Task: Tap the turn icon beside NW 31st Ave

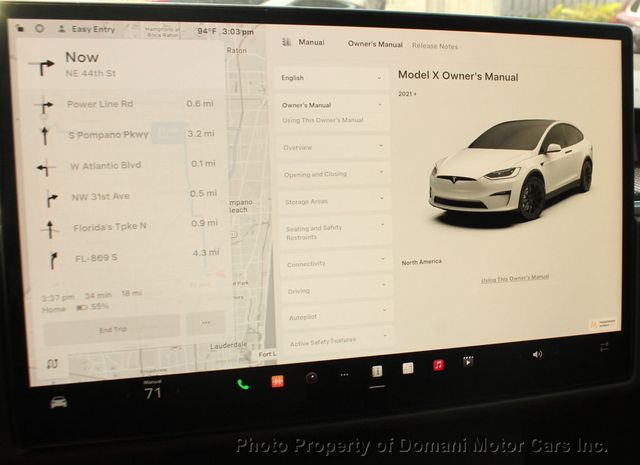Action: [51, 199]
